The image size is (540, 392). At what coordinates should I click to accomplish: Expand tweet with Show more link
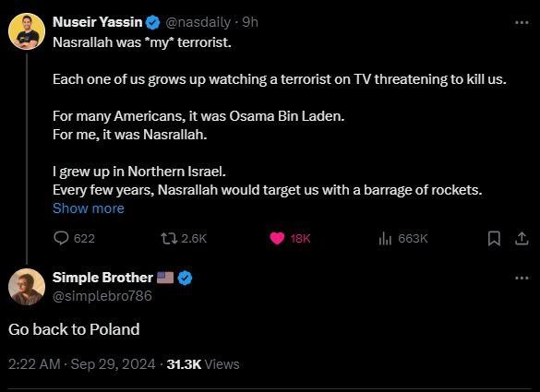89,208
